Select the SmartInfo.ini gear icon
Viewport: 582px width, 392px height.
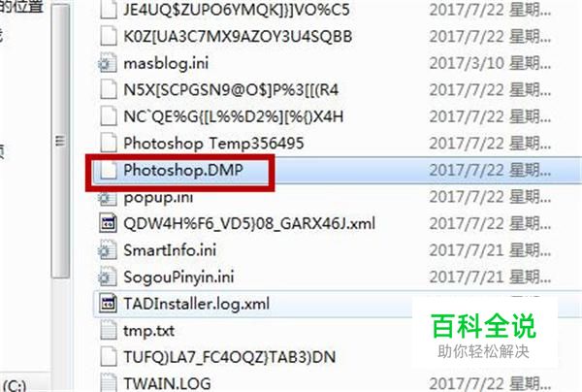(x=108, y=250)
